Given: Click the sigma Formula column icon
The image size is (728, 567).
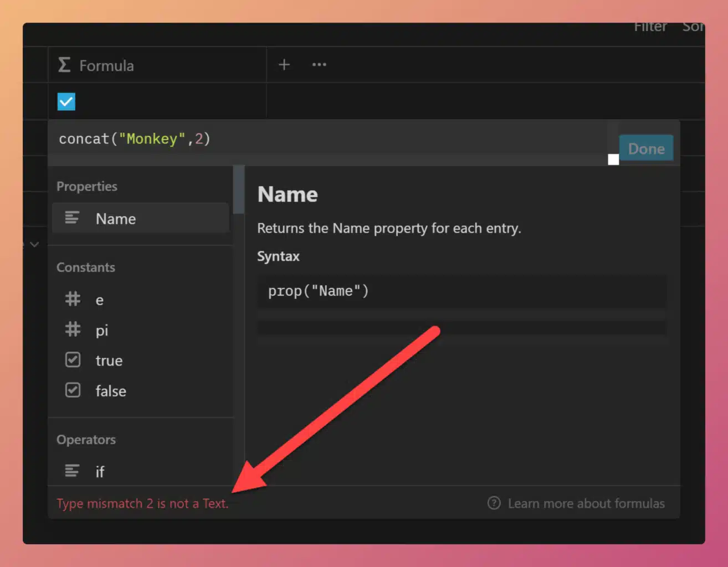Looking at the screenshot, I should point(64,65).
